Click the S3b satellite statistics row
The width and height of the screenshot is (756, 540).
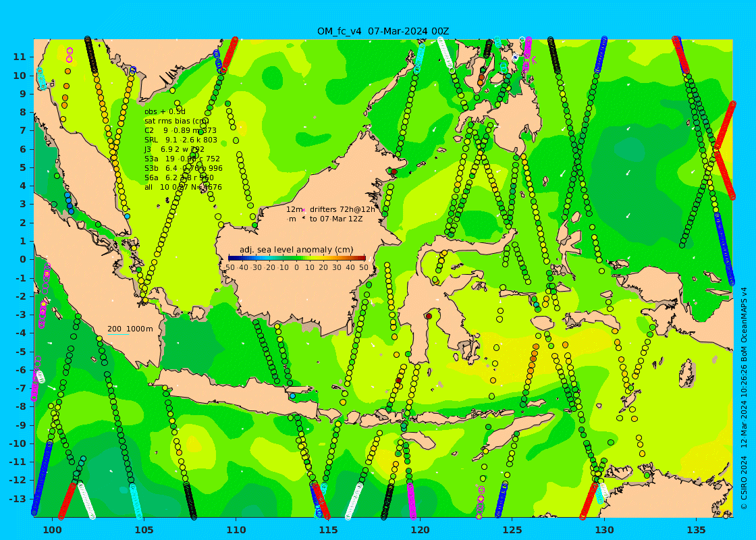[184, 168]
